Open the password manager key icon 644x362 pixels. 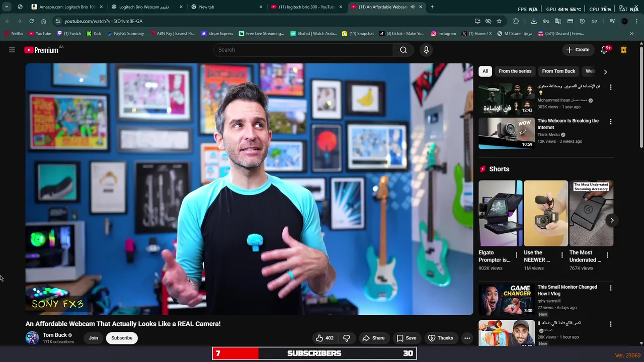point(546,21)
